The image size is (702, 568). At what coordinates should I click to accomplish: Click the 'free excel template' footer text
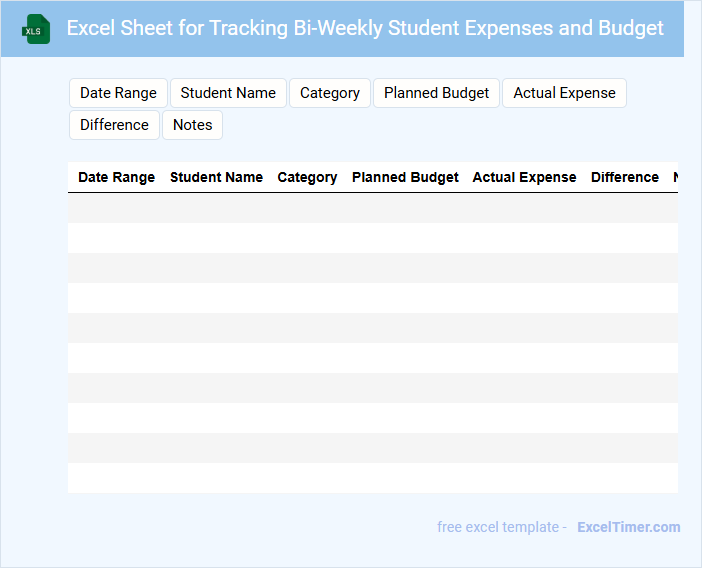click(x=501, y=527)
